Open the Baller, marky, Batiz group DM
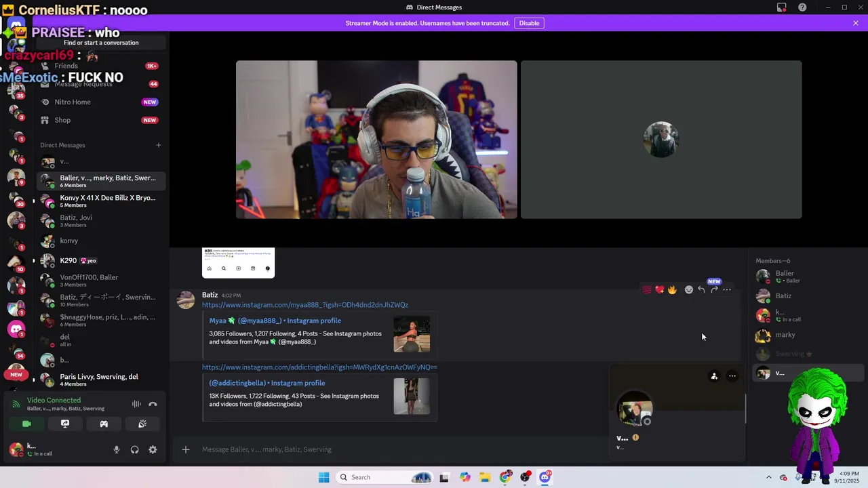The image size is (868, 488). pos(100,181)
